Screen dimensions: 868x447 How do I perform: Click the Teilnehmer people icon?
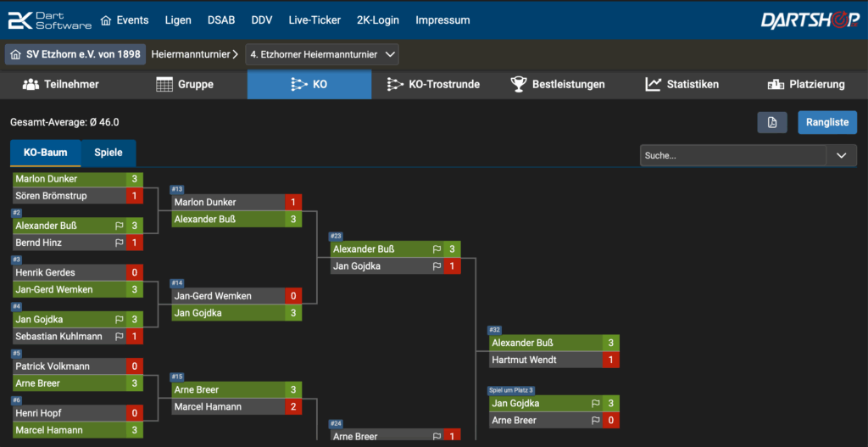31,84
